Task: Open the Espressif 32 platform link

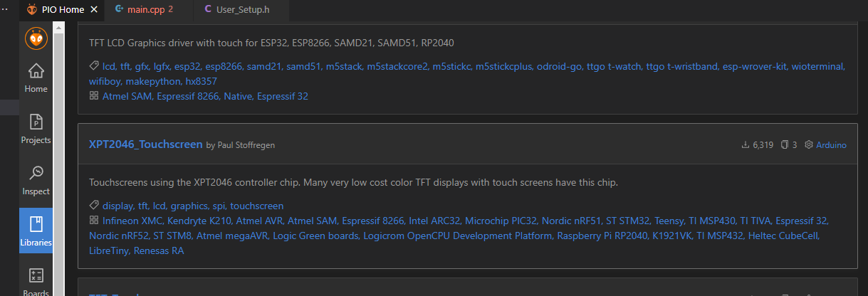Action: coord(283,95)
